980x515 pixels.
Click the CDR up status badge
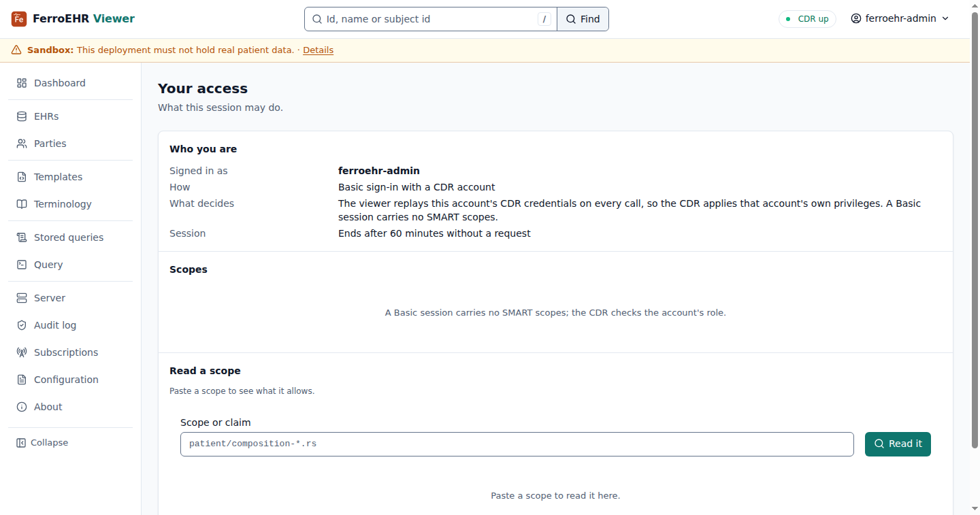click(x=807, y=19)
